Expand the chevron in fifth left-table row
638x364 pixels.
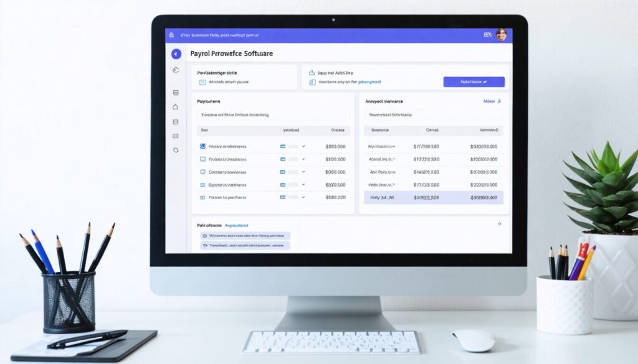(x=303, y=197)
